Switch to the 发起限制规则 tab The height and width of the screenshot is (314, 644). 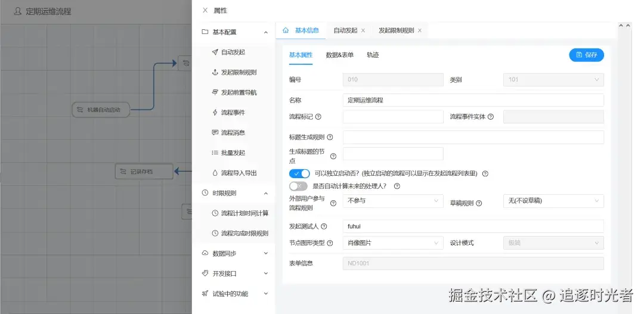click(x=396, y=30)
